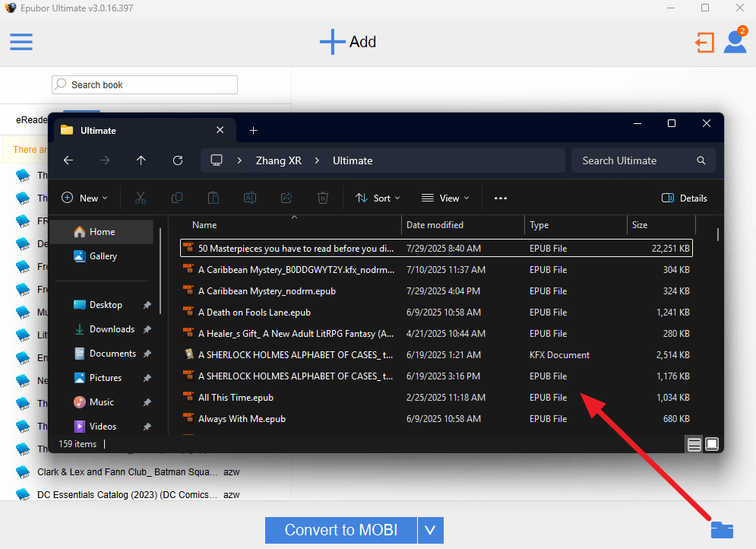Click the user account icon
756x549 pixels.
pos(734,42)
